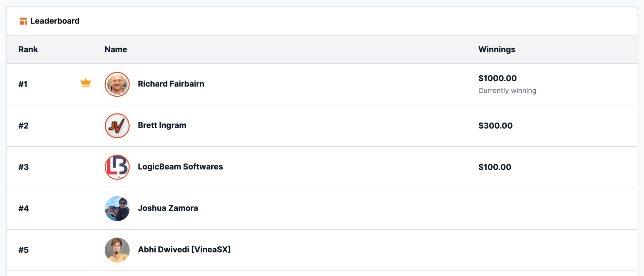Image resolution: width=644 pixels, height=276 pixels.
Task: Select the name Richard Fairbairn
Action: [171, 84]
